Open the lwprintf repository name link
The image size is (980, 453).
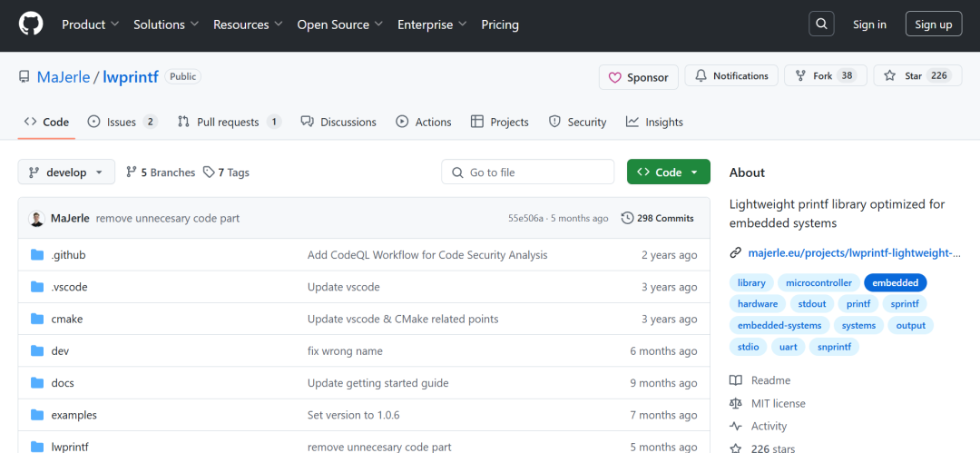(131, 77)
